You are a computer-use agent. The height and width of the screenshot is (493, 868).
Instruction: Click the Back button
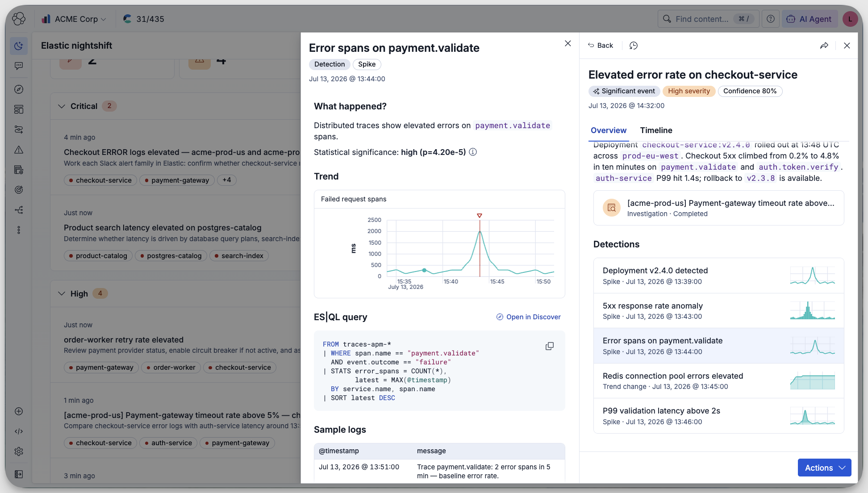(x=601, y=46)
